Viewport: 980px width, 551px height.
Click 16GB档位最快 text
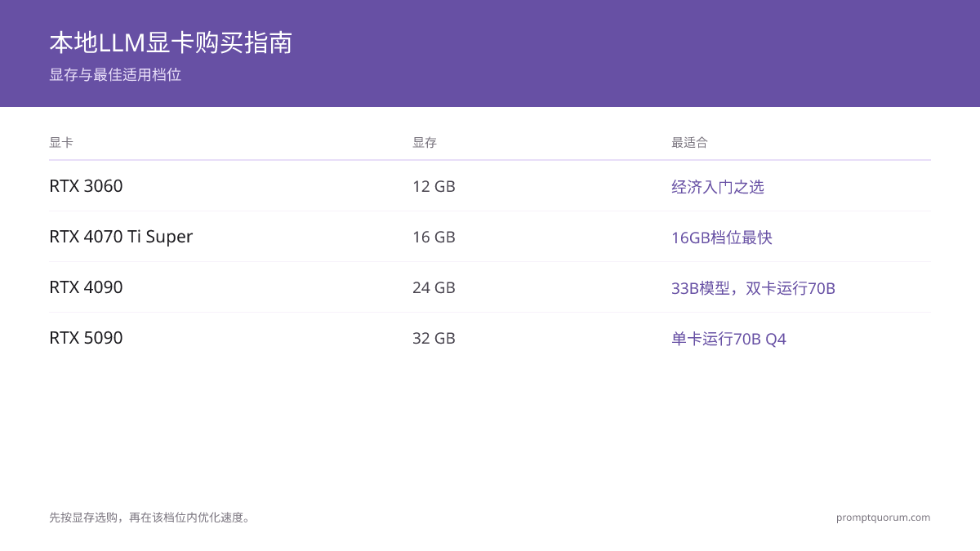[722, 238]
